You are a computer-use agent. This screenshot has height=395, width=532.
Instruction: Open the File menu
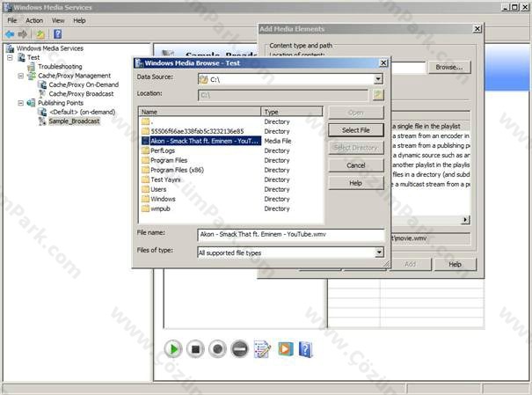pos(12,21)
